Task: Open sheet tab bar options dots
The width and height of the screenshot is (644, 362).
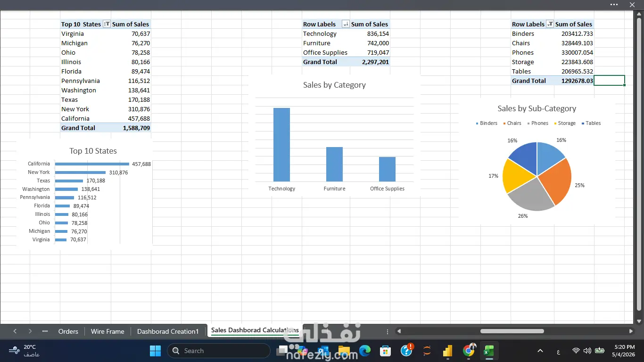Action: [x=388, y=331]
